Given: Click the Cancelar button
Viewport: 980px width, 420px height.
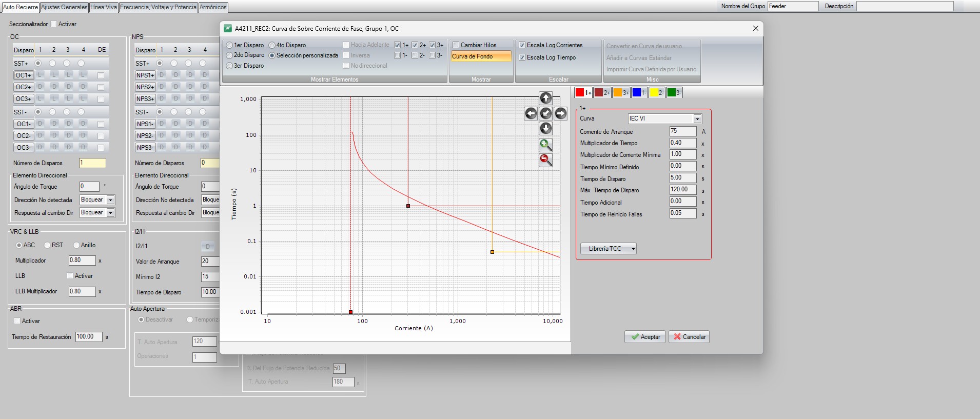Looking at the screenshot, I should click(689, 337).
